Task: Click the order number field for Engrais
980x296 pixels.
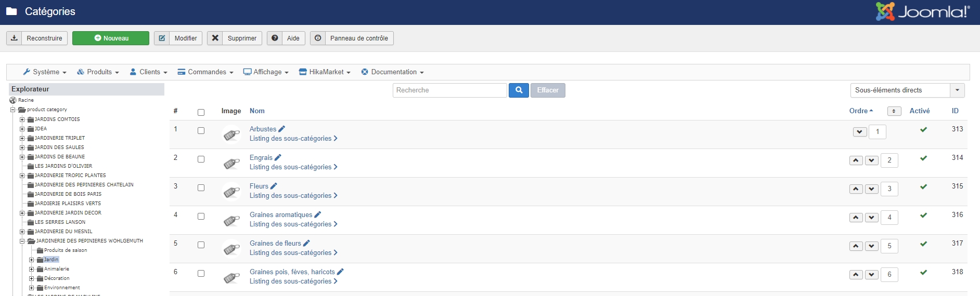Action: [889, 160]
